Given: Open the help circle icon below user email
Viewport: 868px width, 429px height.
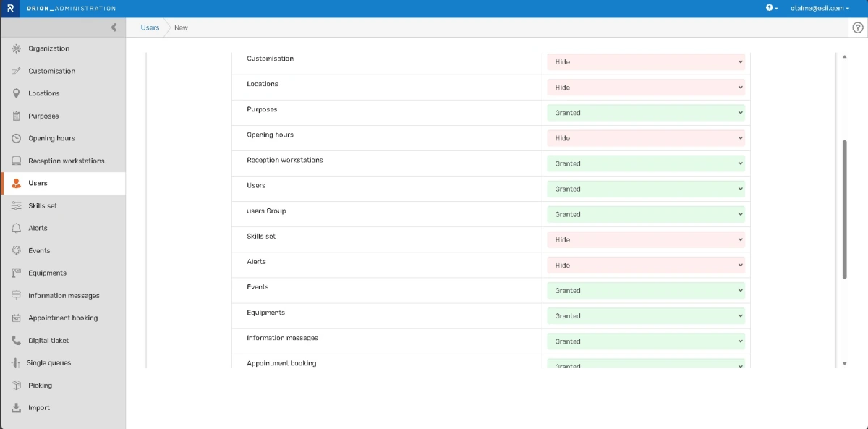Looking at the screenshot, I should [x=858, y=27].
